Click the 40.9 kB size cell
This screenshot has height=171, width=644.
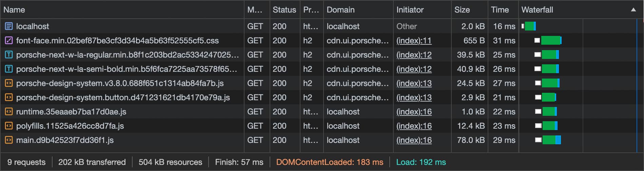pos(470,69)
